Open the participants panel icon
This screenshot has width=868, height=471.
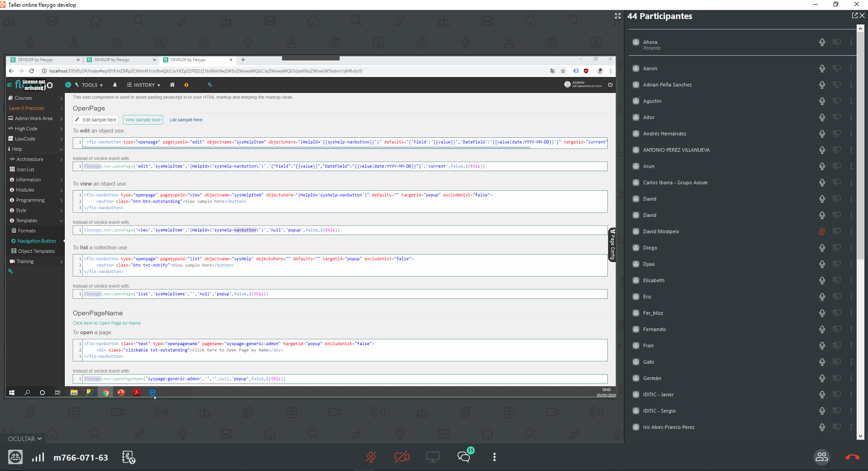click(x=822, y=457)
